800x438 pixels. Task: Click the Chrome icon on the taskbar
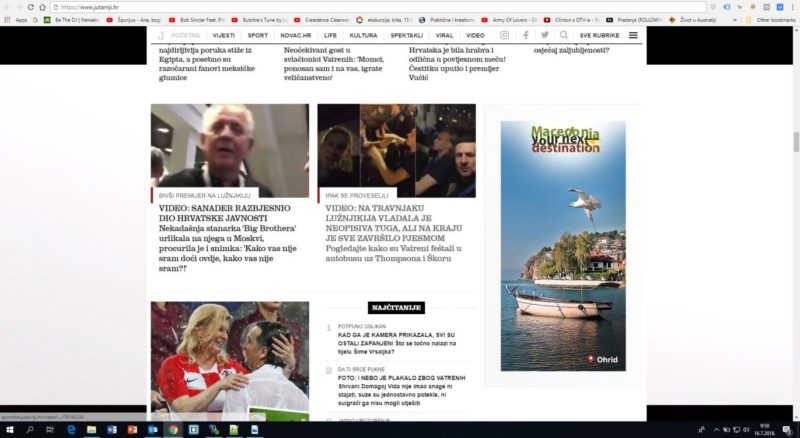[173, 430]
